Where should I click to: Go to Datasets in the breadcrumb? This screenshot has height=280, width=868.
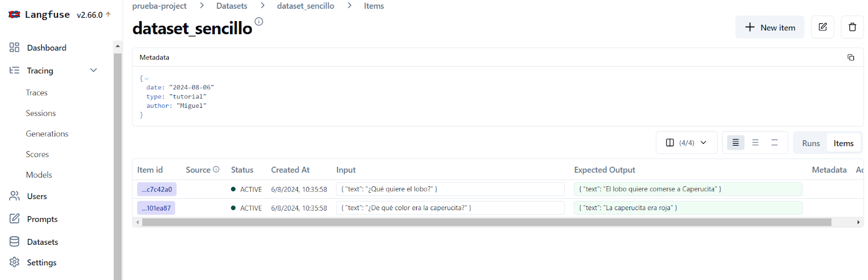click(232, 6)
